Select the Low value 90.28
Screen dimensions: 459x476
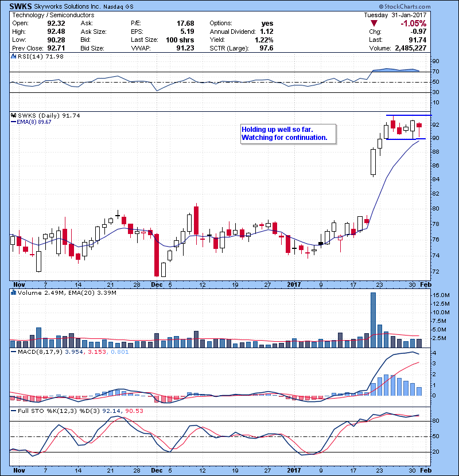tap(56, 40)
